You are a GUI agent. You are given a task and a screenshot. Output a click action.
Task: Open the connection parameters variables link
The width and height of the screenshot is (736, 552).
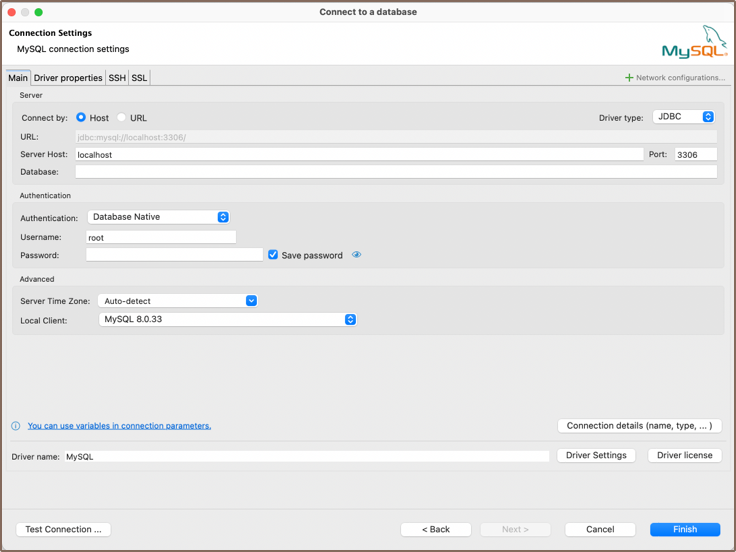pyautogui.click(x=119, y=426)
